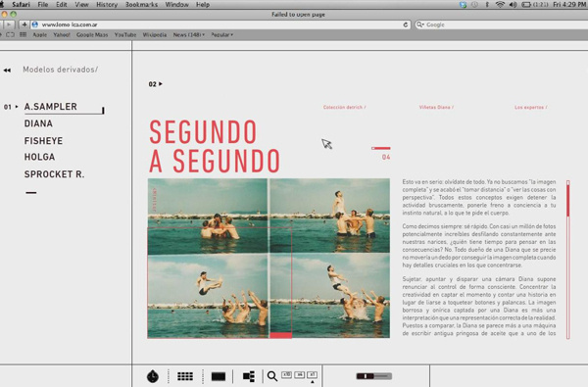The width and height of the screenshot is (588, 387).
Task: Select the single black rectangle view icon
Action: pyautogui.click(x=219, y=376)
